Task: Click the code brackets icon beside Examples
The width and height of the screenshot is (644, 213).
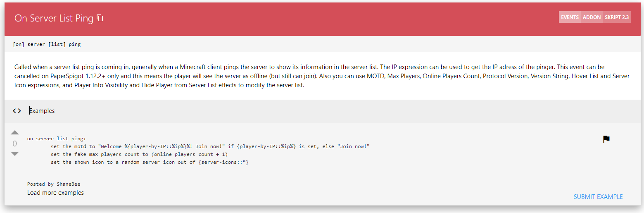Action: (17, 111)
